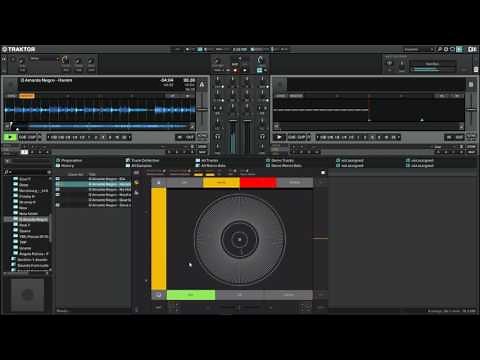Open the FX unit effect selector dropdown

45,59
